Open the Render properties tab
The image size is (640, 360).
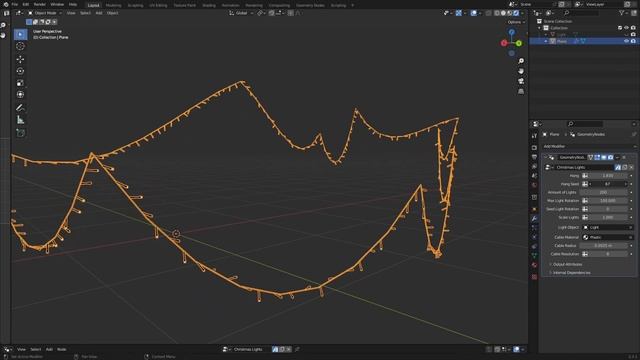534,147
